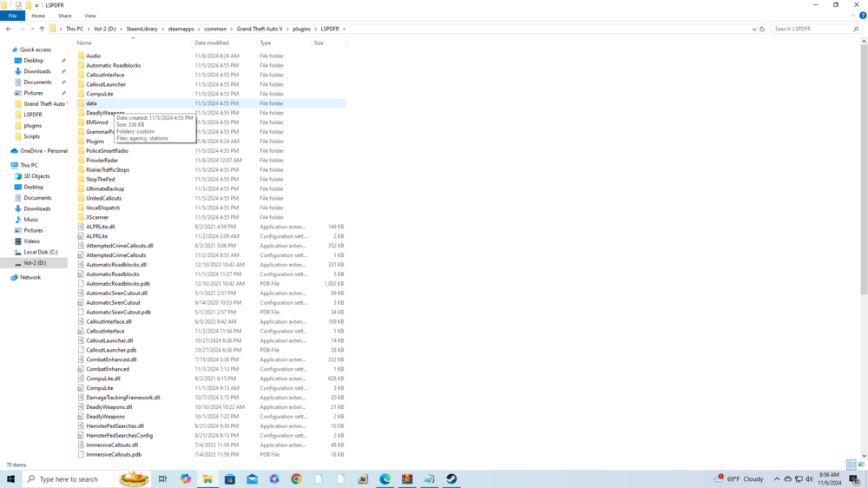
Task: Open Task View on the taskbar
Action: point(163,479)
